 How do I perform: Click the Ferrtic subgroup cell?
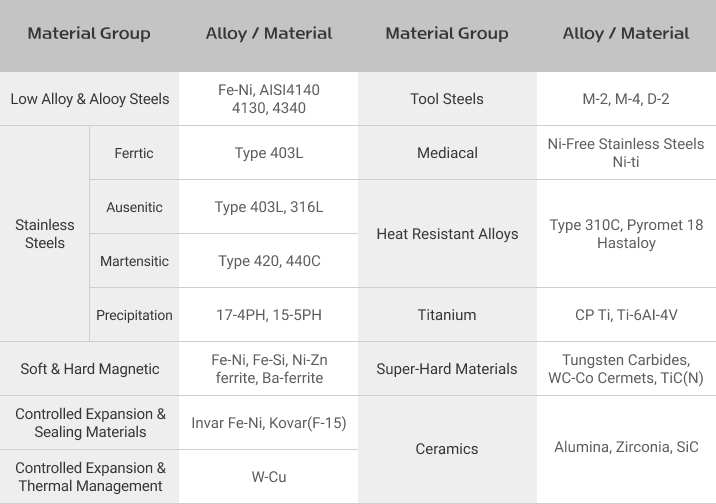coord(134,153)
